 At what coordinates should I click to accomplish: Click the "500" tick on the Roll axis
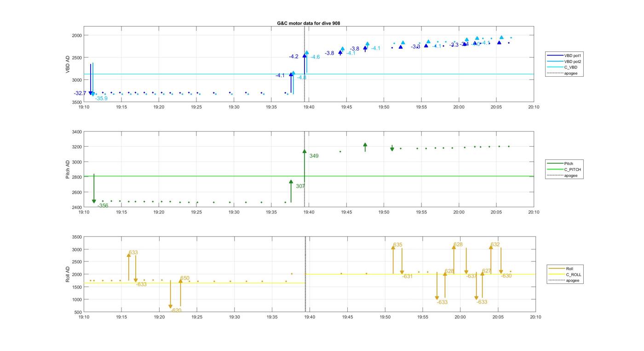(78, 312)
